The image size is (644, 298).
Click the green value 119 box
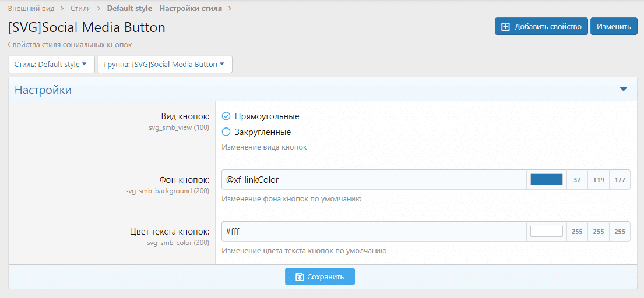pyautogui.click(x=599, y=180)
